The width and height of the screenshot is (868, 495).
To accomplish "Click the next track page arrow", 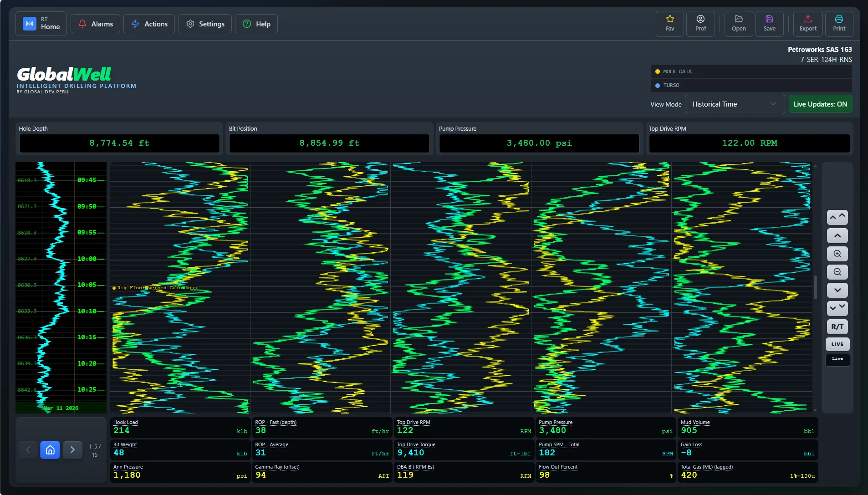I will coord(72,449).
